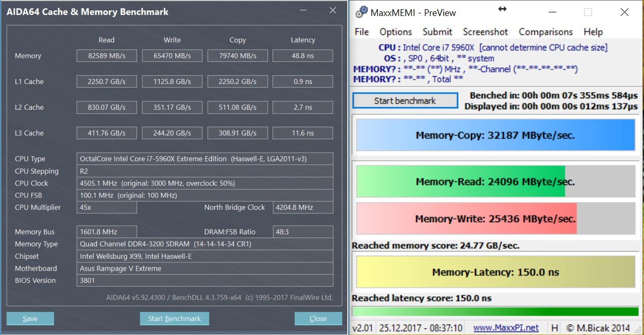Click the Latency column header in AIDA64

pos(303,40)
